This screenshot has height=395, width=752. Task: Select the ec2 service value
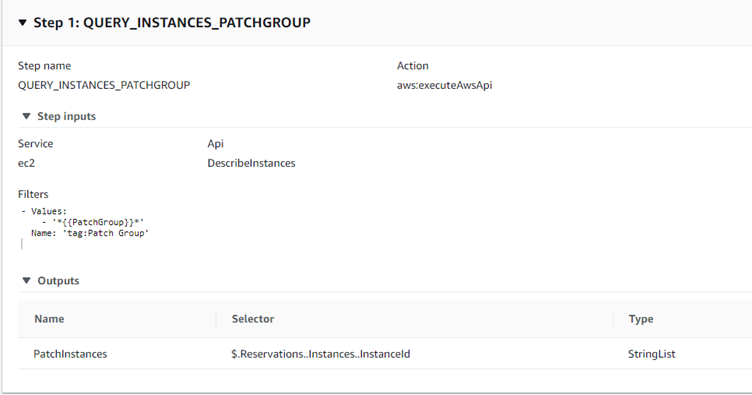point(26,163)
